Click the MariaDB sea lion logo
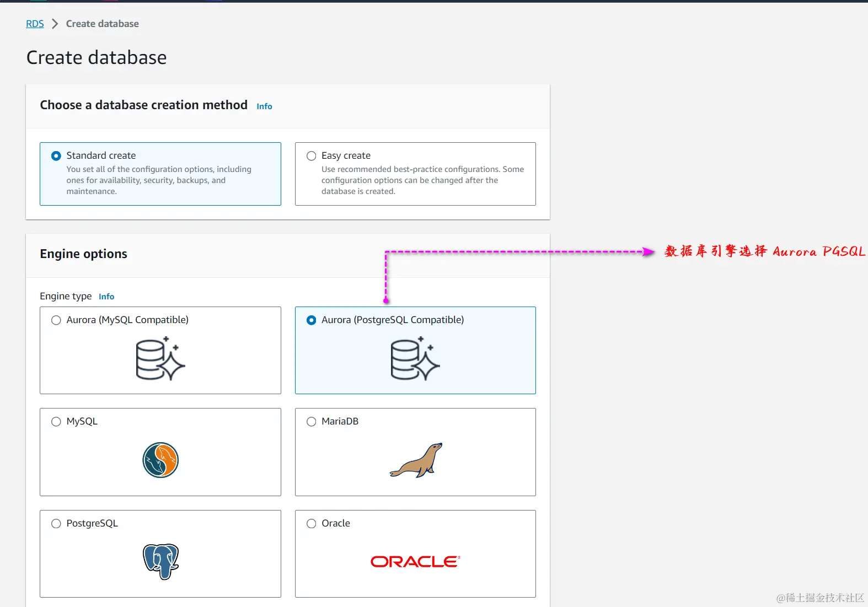Image resolution: width=868 pixels, height=607 pixels. tap(416, 460)
